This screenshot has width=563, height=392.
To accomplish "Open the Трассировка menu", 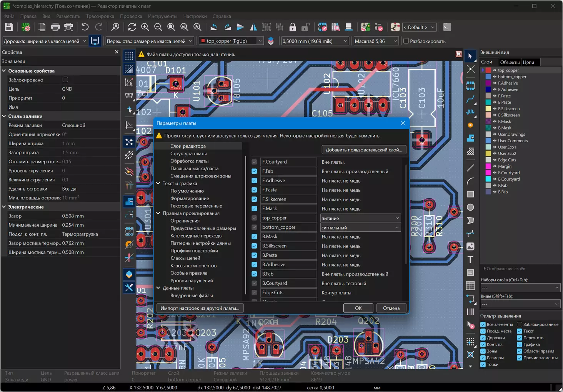I will (x=100, y=16).
